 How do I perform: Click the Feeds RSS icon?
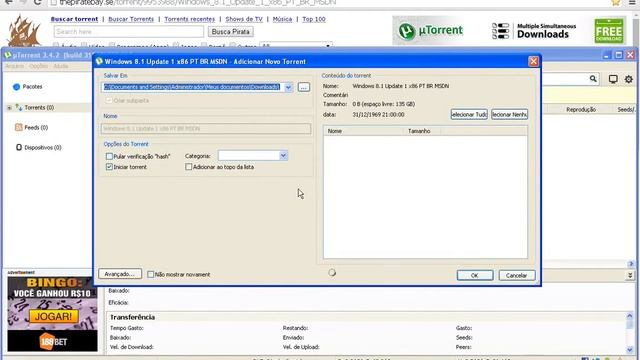19,127
